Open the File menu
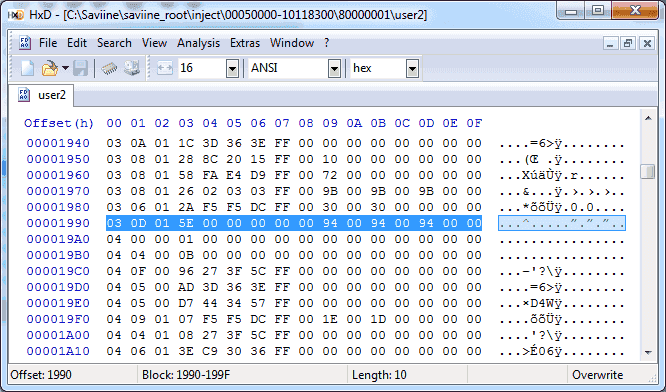Image resolution: width=666 pixels, height=392 pixels. pyautogui.click(x=48, y=43)
